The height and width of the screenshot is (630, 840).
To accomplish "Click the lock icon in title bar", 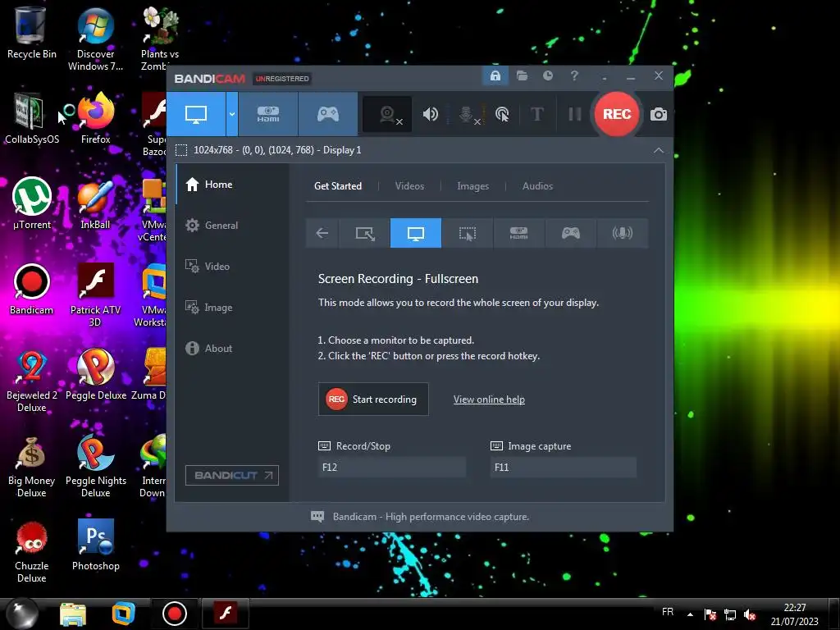I will point(495,75).
